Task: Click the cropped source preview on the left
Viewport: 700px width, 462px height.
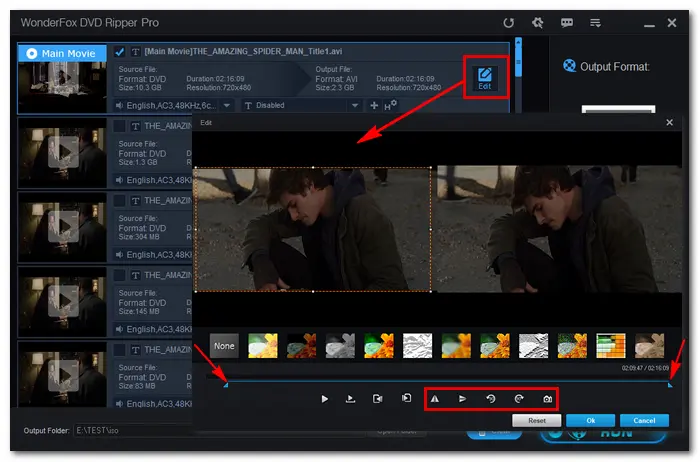Action: 313,229
